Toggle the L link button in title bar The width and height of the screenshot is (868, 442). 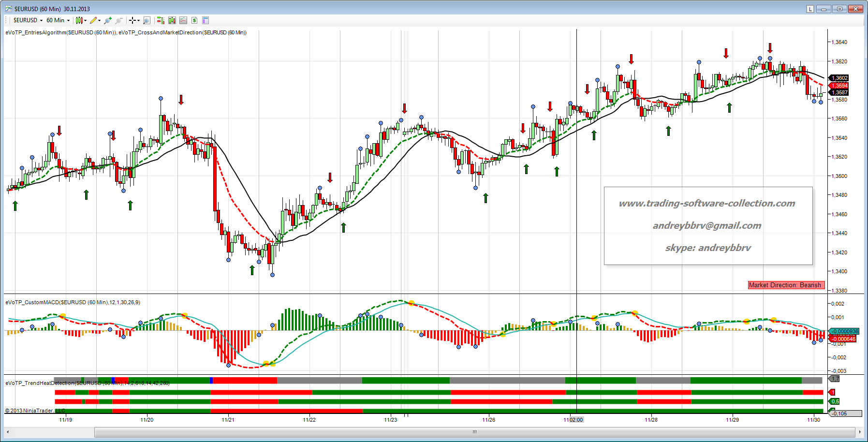[x=810, y=9]
